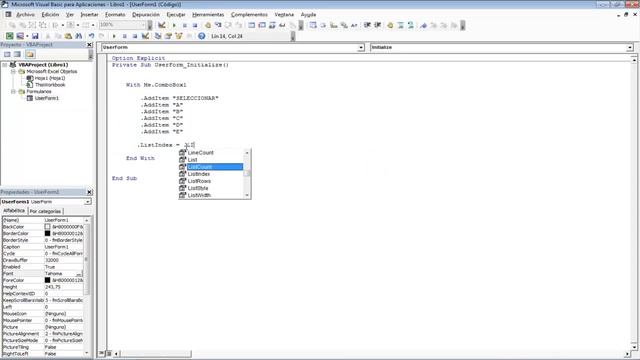Open the Depuración menu
The width and height of the screenshot is (640, 360).
click(146, 15)
